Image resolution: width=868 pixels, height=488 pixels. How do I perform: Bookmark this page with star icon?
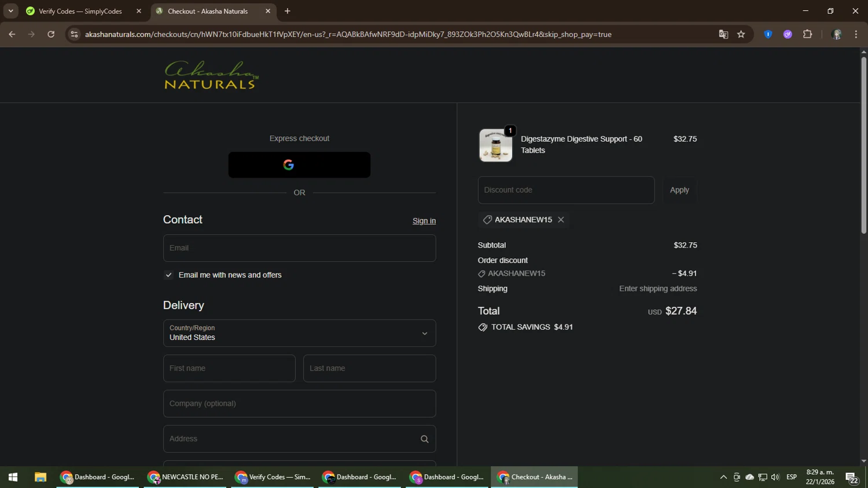tap(741, 34)
